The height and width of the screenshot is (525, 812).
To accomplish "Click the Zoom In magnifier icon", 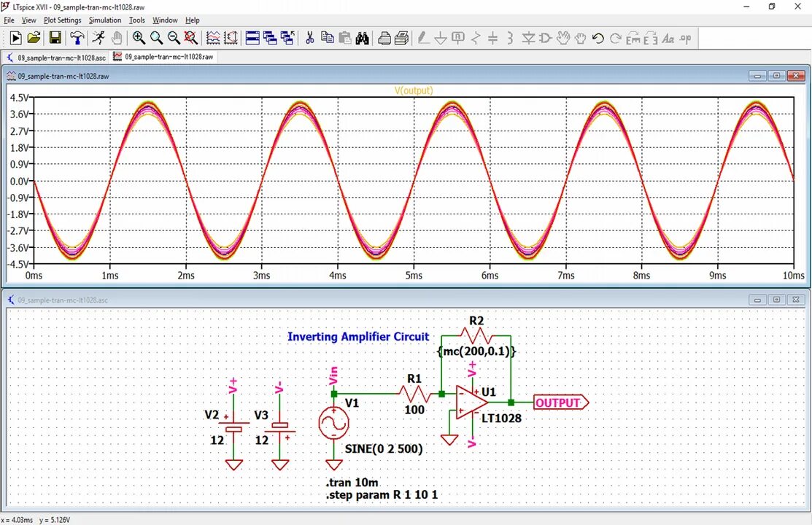I will [139, 38].
